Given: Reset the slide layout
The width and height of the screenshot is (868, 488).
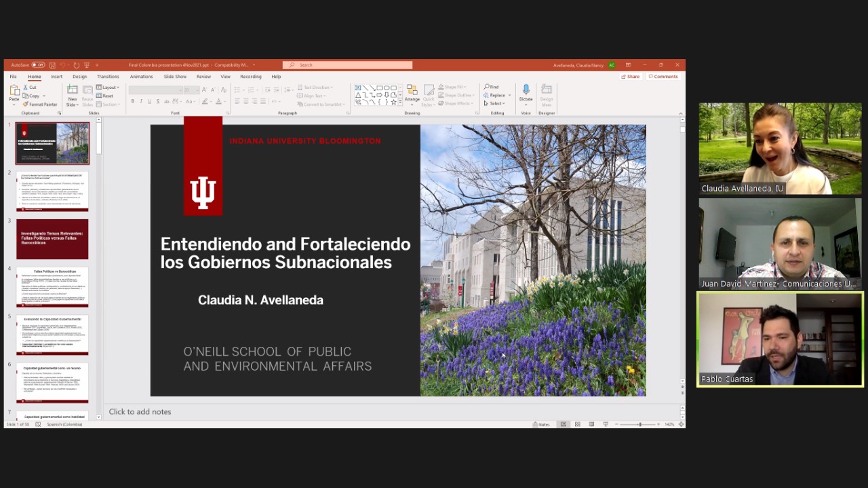Looking at the screenshot, I should click(104, 96).
